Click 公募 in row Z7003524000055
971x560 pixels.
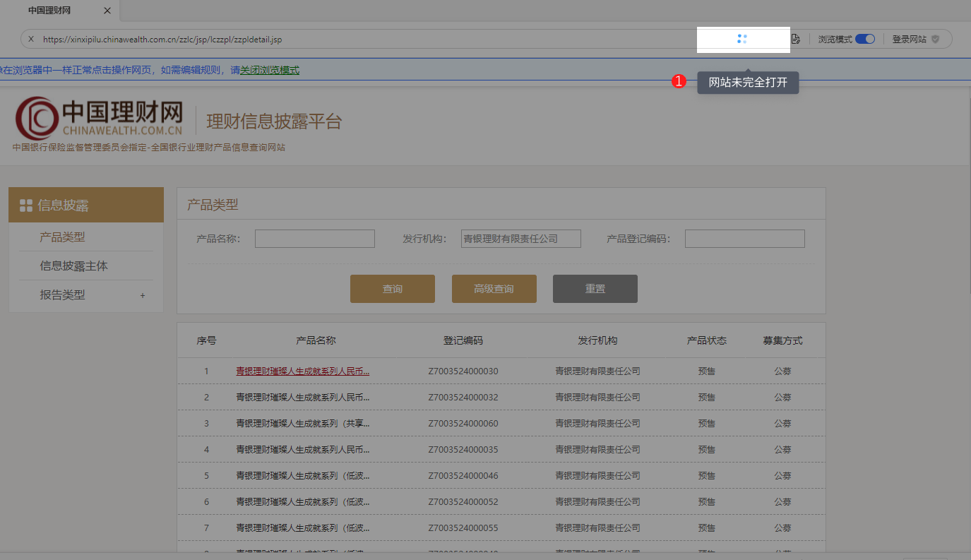(782, 528)
